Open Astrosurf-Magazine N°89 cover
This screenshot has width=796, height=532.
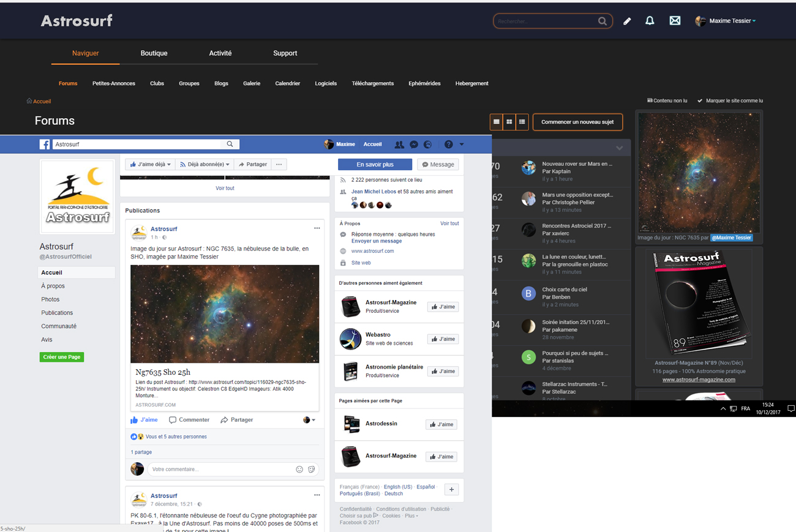point(699,302)
